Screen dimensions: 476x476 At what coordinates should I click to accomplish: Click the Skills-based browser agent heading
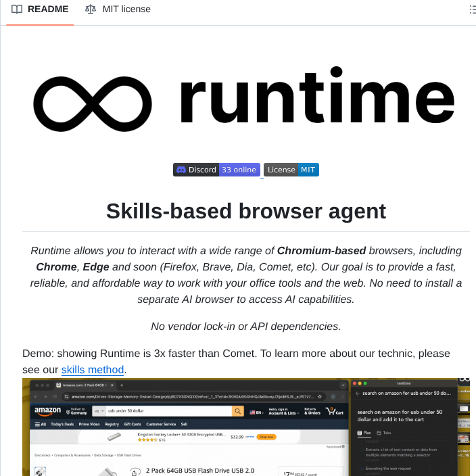(246, 211)
